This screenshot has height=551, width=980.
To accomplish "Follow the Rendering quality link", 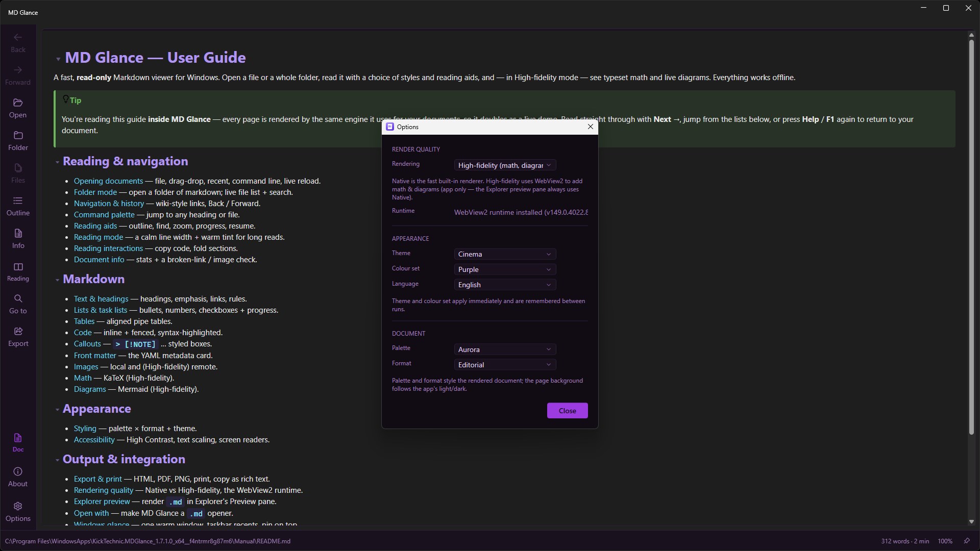I will 103,490.
